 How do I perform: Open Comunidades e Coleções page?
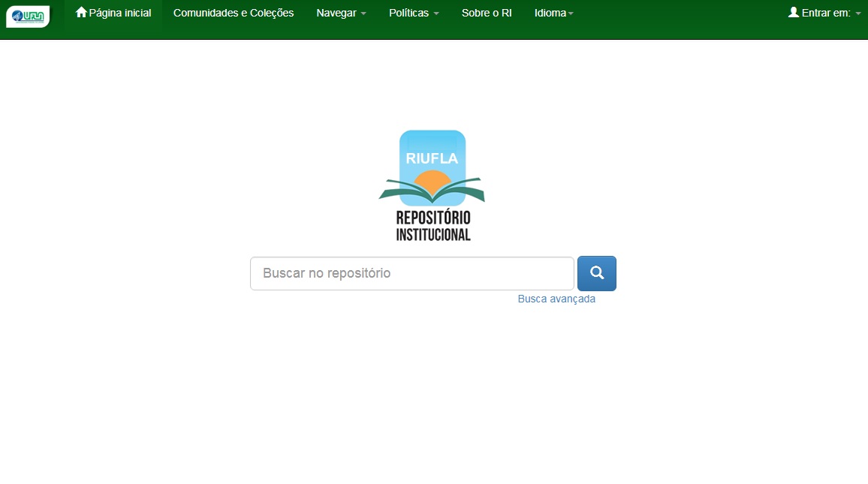tap(234, 13)
